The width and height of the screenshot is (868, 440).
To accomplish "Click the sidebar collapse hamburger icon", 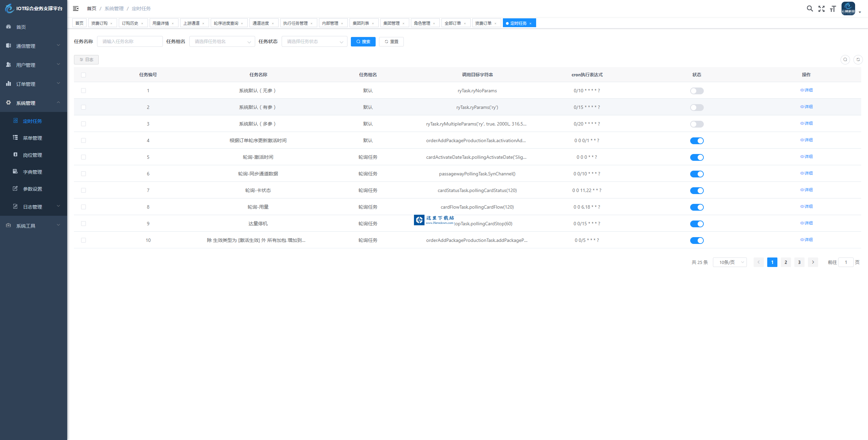I will pyautogui.click(x=76, y=8).
